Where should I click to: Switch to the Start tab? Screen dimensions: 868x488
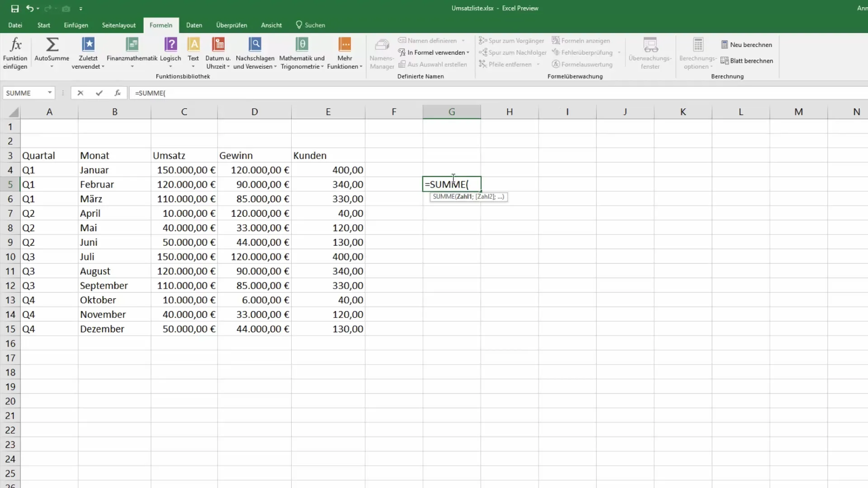click(x=44, y=25)
